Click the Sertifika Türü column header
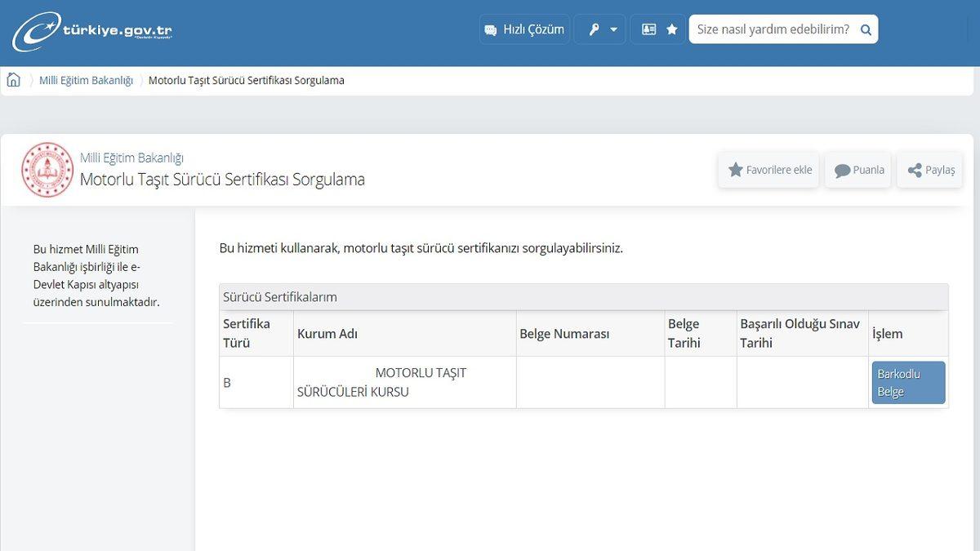980x551 pixels. pyautogui.click(x=247, y=333)
